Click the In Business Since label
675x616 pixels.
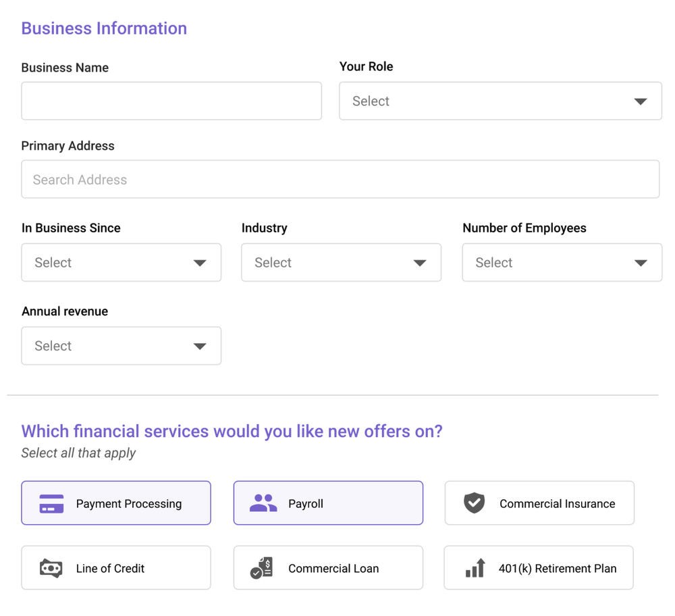71,228
